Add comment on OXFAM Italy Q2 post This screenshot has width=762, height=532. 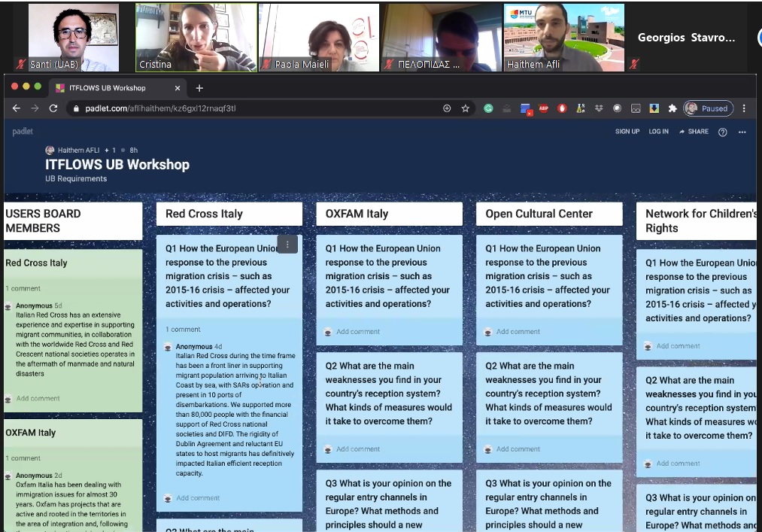[357, 449]
